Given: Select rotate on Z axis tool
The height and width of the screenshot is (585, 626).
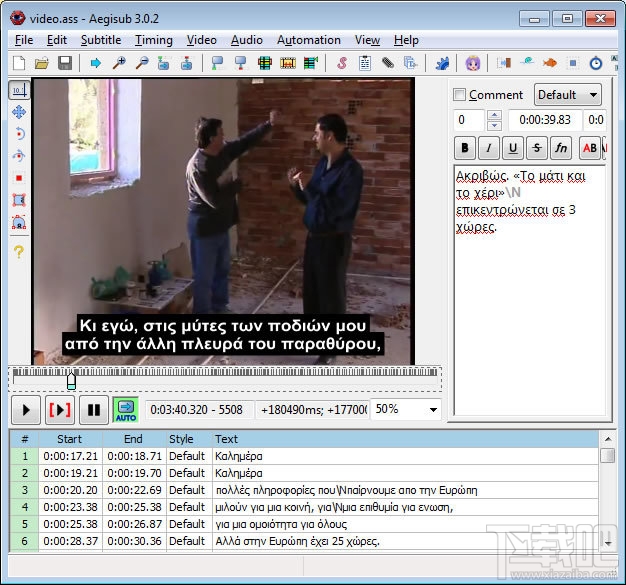Looking at the screenshot, I should click(x=19, y=134).
